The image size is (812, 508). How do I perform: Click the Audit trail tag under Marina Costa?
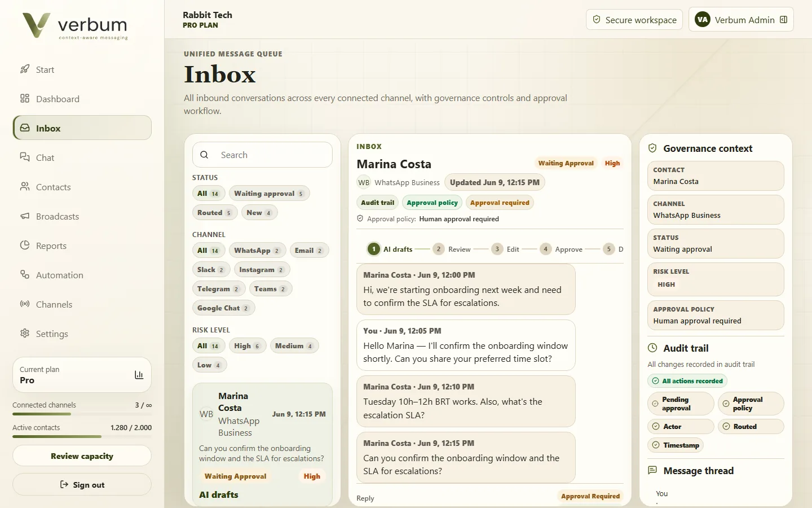pos(377,203)
